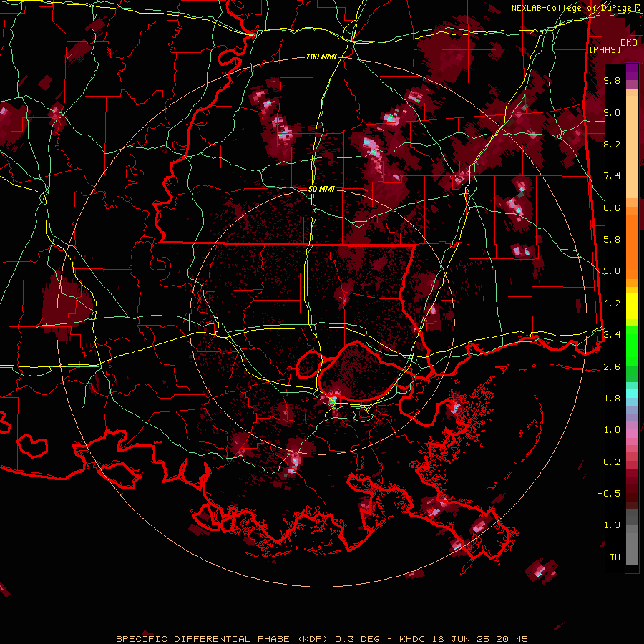Click the 4.2 value on the scale
Image resolution: width=644 pixels, height=644 pixels.
612,303
